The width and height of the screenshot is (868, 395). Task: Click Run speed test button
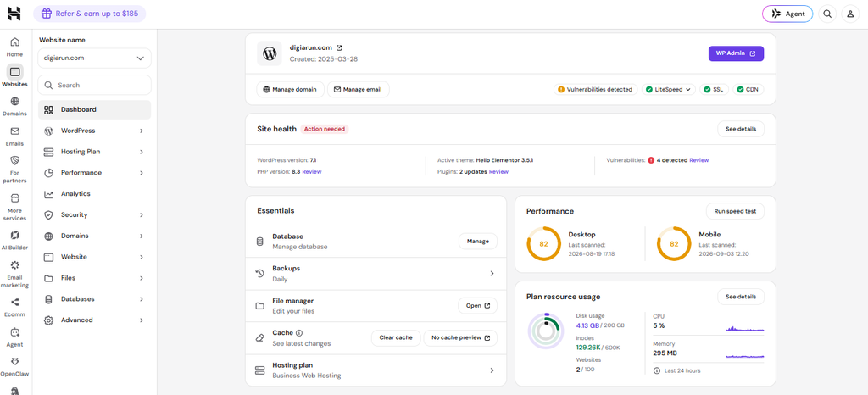tap(735, 211)
